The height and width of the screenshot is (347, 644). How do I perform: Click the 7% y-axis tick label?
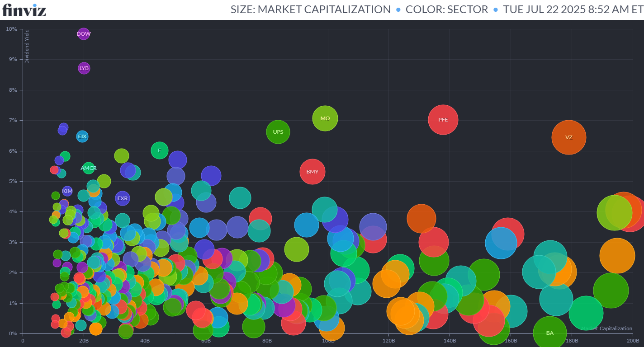(x=13, y=120)
